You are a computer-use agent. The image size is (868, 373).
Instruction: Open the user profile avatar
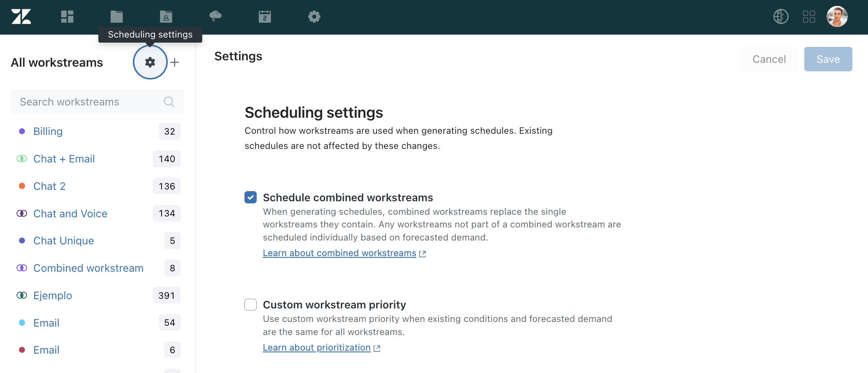(x=837, y=17)
